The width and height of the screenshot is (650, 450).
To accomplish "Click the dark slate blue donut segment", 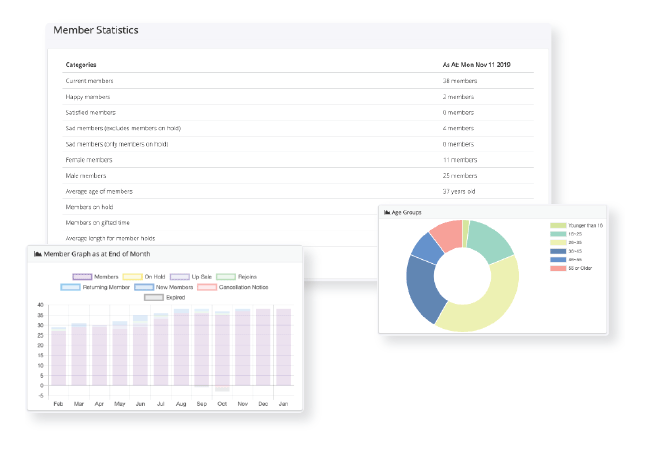I will pyautogui.click(x=421, y=288).
